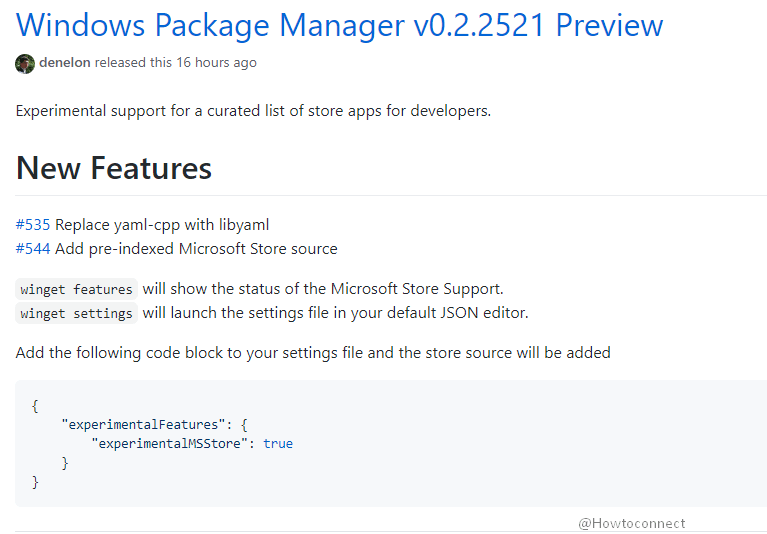The width and height of the screenshot is (767, 534).
Task: Click the "experimentalMSStore" key in the code block
Action: [170, 444]
